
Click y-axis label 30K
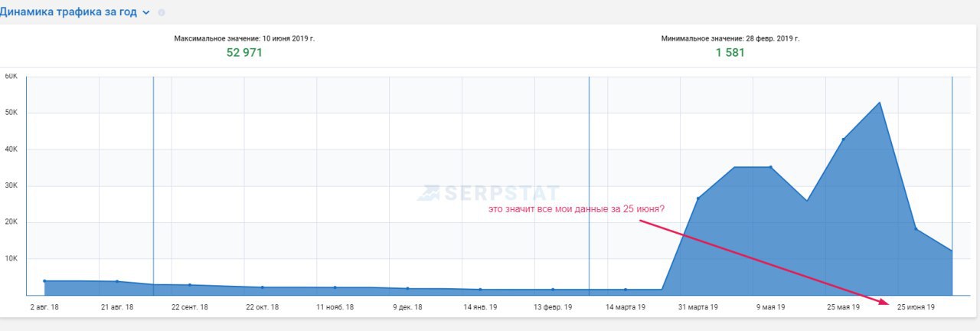(11, 185)
